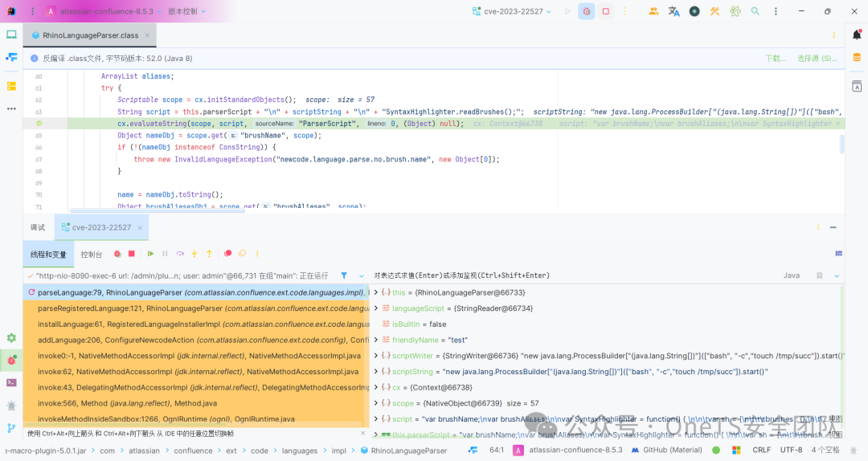The width and height of the screenshot is (868, 461).
Task: Resume program with green play in debug toolbar
Action: 150,254
